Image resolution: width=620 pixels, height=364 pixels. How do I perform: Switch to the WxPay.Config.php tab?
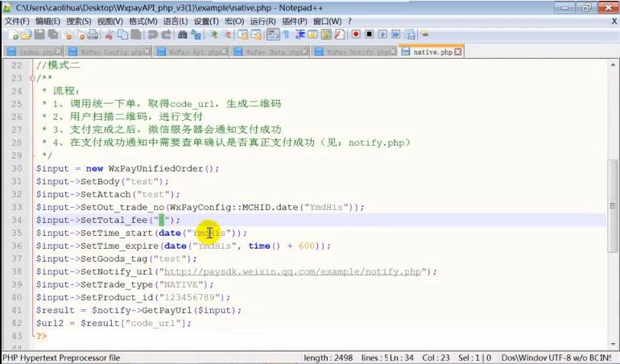[109, 52]
